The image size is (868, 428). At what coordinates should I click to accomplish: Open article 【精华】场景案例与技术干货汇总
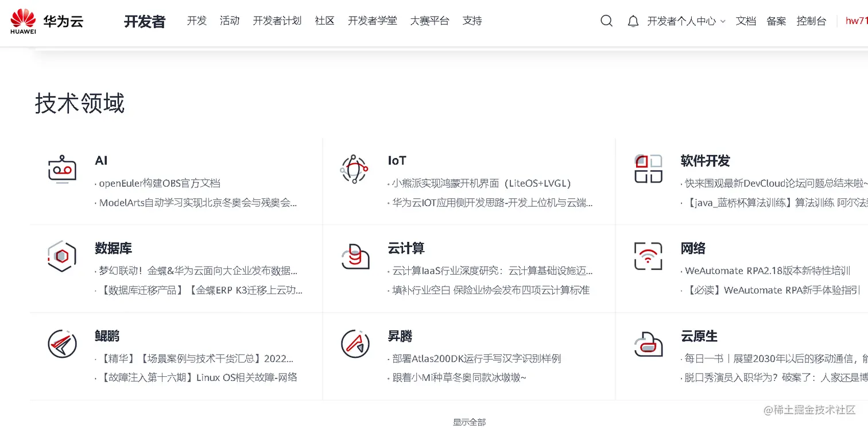click(x=196, y=358)
